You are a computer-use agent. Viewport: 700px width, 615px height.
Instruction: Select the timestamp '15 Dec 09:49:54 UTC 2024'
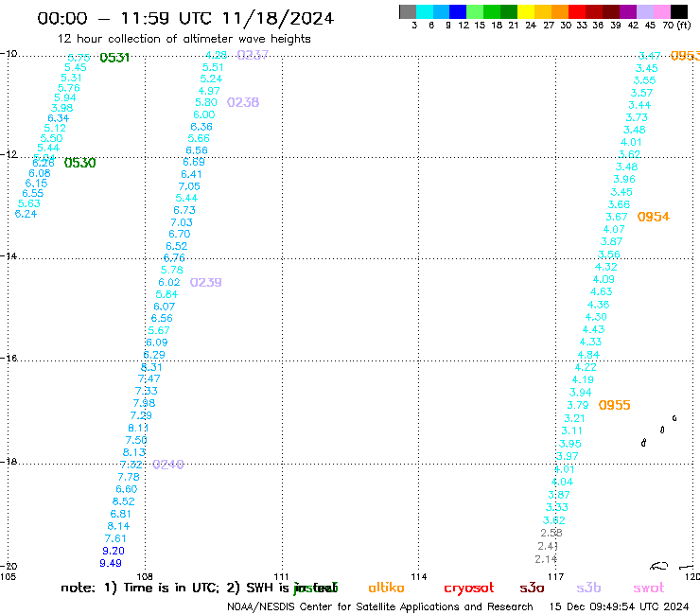click(x=620, y=606)
